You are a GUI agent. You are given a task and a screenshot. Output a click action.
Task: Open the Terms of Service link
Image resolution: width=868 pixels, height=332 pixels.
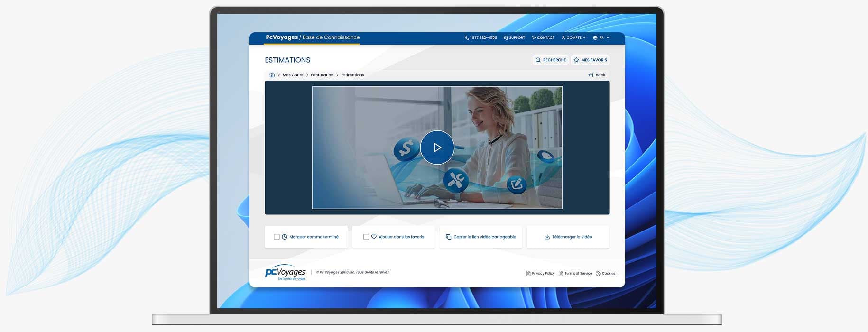point(575,273)
